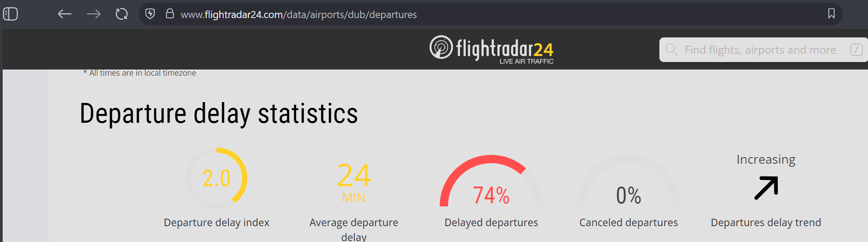868x242 pixels.
Task: Go back with the left arrow
Action: coord(65,14)
